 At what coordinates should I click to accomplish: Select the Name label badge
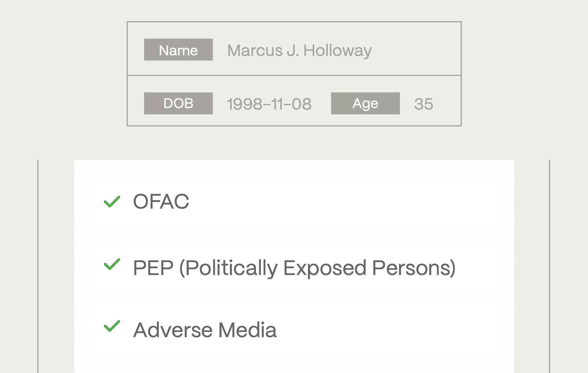(178, 50)
